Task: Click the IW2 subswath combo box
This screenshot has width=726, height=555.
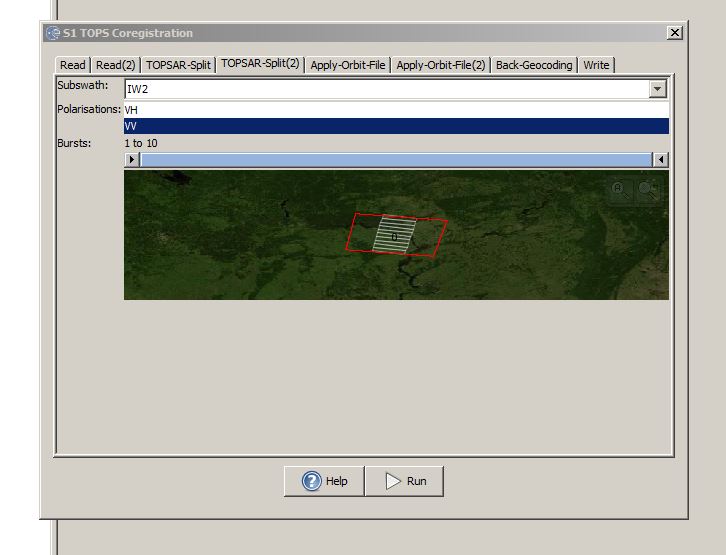Action: click(x=396, y=89)
